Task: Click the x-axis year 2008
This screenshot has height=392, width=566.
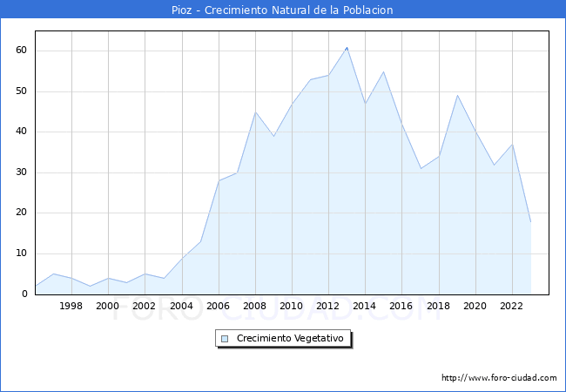Action: (255, 306)
